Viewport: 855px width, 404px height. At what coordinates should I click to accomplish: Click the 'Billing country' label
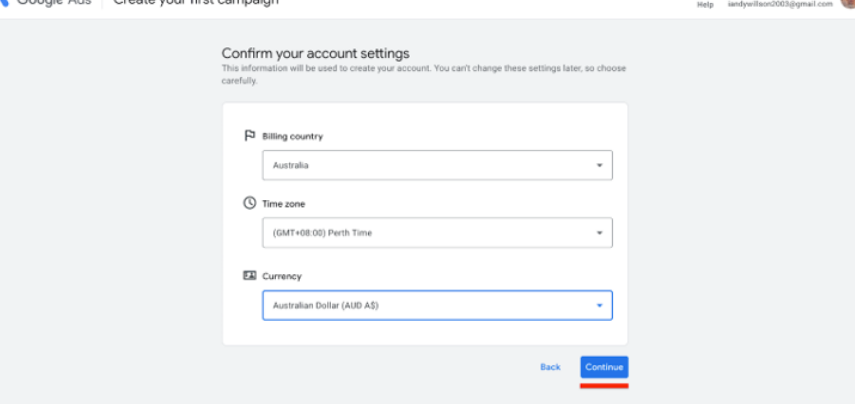tap(292, 136)
